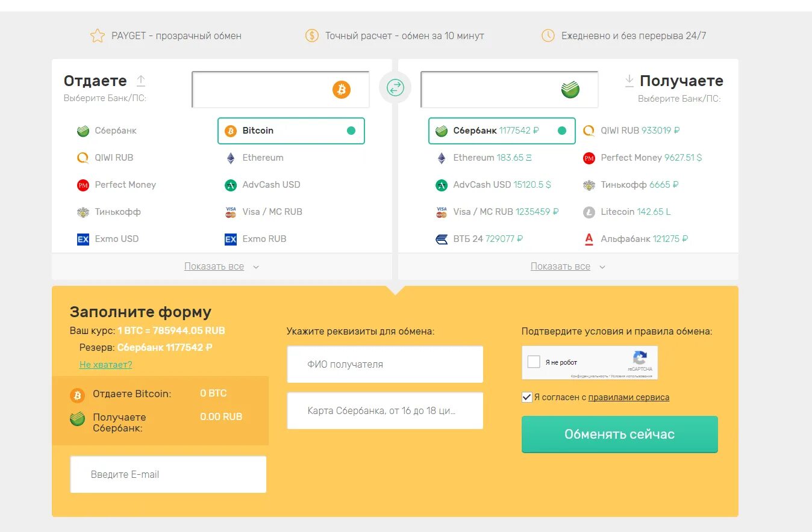Click the QIWI RUB logo in the Отдаете list
The image size is (812, 532).
[x=83, y=158]
